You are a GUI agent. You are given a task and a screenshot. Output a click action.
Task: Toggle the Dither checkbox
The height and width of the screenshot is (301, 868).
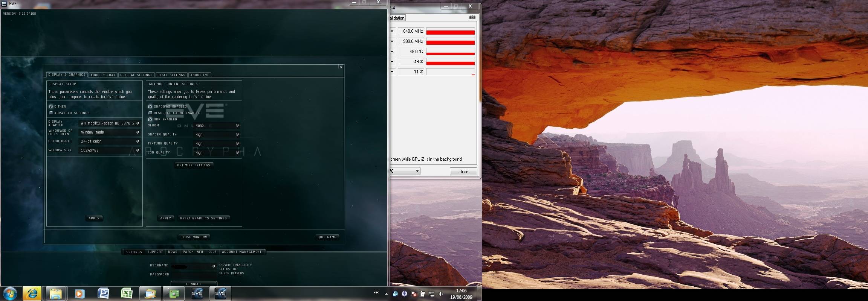click(51, 106)
